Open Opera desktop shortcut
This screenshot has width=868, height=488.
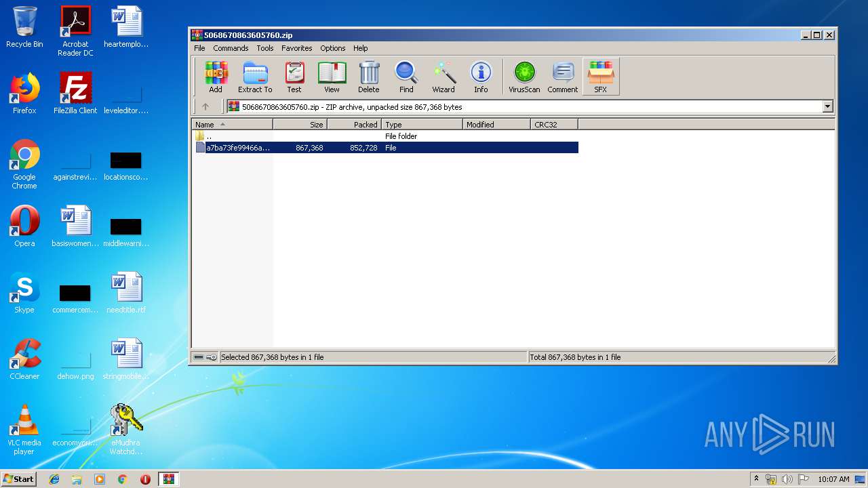(24, 226)
